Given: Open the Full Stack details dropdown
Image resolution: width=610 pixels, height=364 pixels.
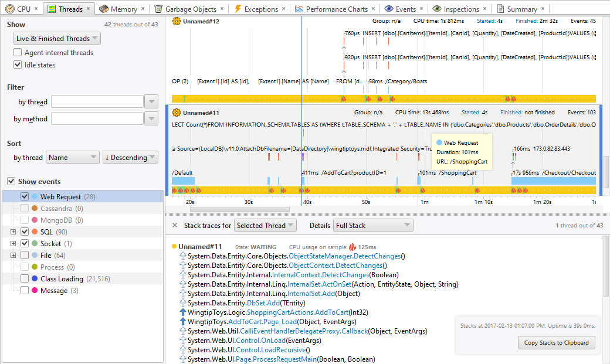Looking at the screenshot, I should tap(373, 225).
